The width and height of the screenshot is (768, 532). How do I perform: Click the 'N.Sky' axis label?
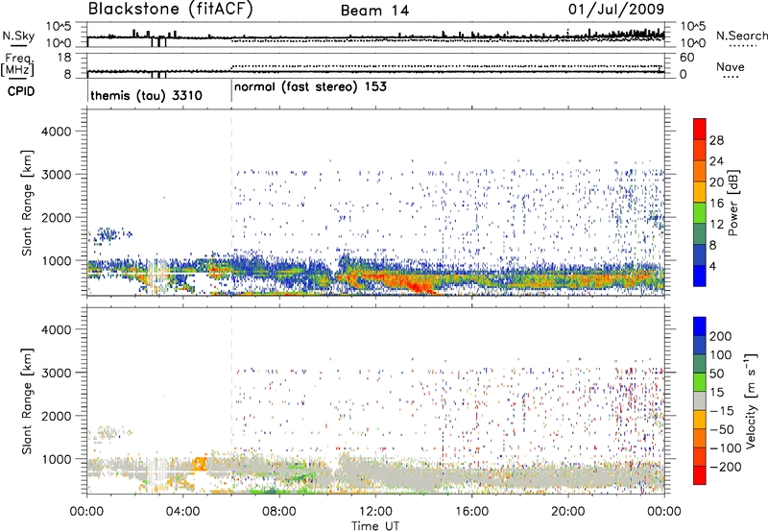(x=18, y=36)
